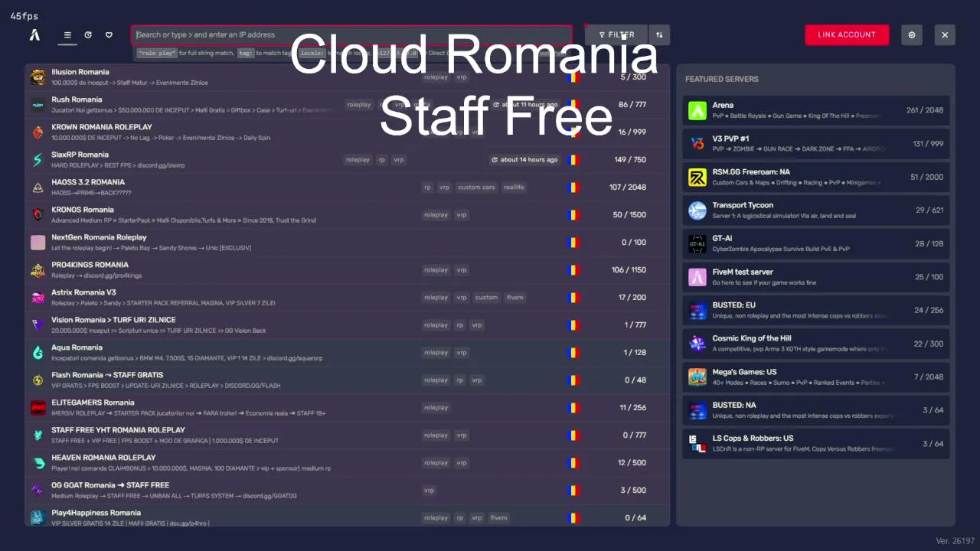The height and width of the screenshot is (551, 980).
Task: Close the FiveM server browser
Action: pyautogui.click(x=945, y=34)
